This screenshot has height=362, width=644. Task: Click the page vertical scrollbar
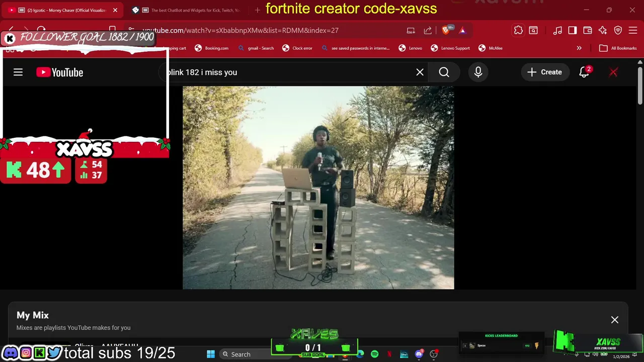(640, 85)
